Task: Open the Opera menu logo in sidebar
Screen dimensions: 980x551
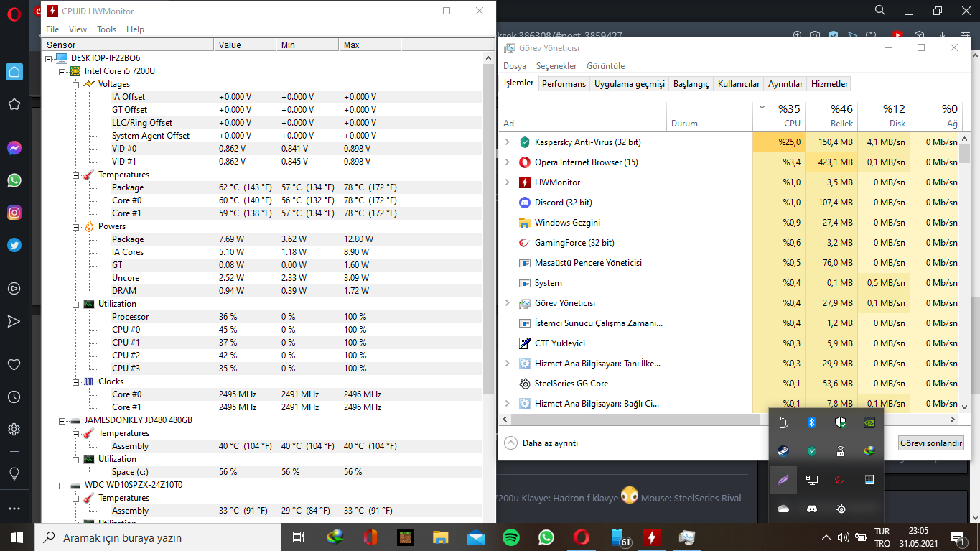Action: click(x=14, y=14)
